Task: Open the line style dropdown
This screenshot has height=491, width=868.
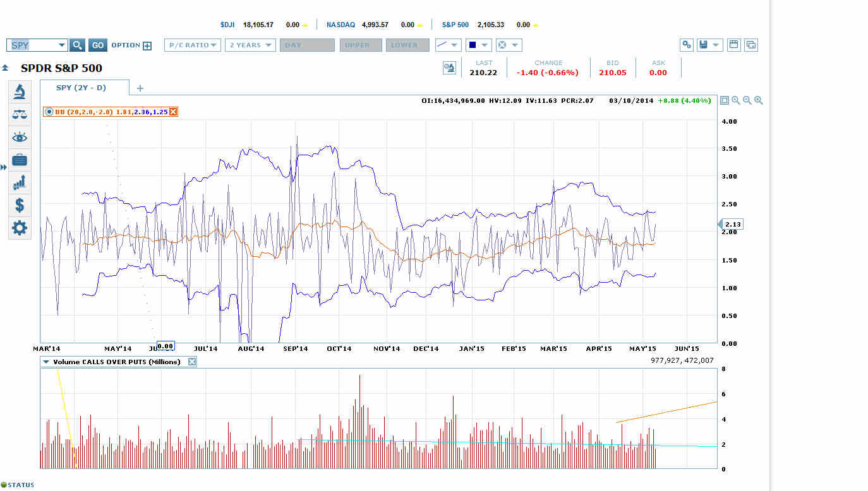Action: 448,45
